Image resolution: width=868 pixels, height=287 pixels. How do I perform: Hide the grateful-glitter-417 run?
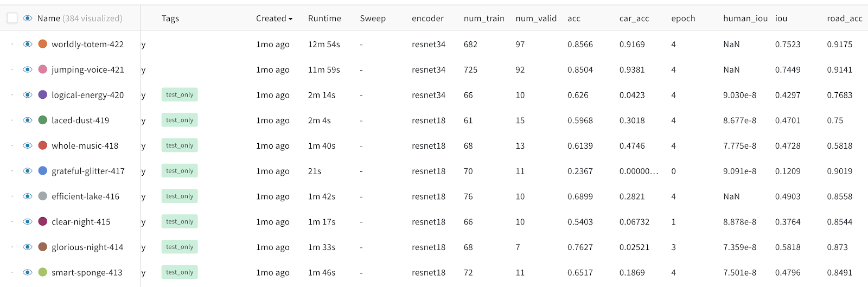click(x=28, y=171)
